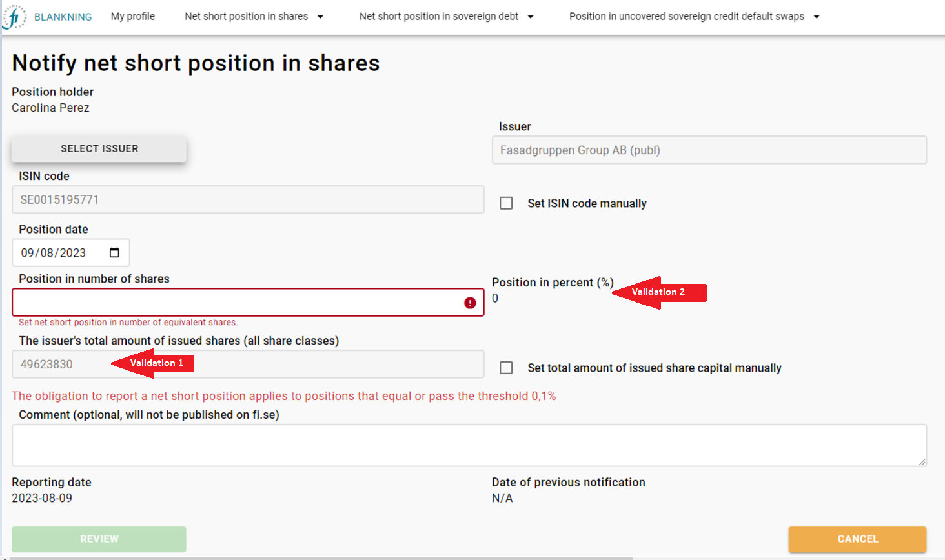Click into the optional Comment text area
Viewport: 945px width, 560px height.
tap(469, 445)
